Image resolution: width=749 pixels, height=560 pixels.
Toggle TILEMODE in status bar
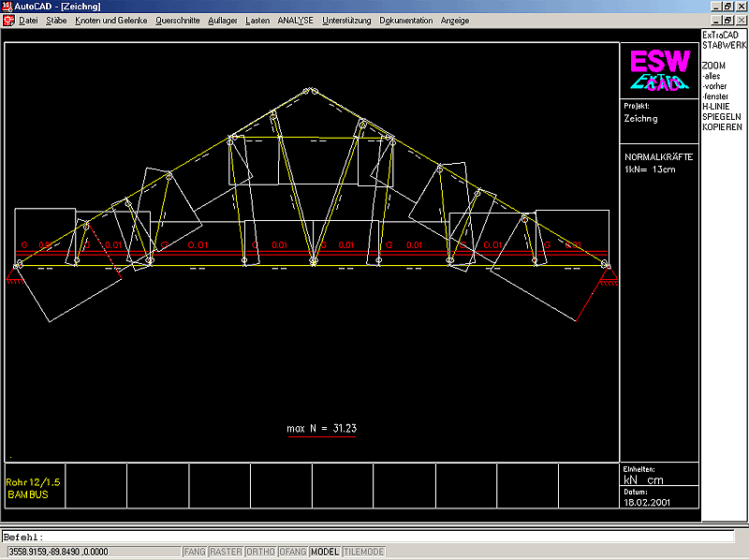[364, 552]
